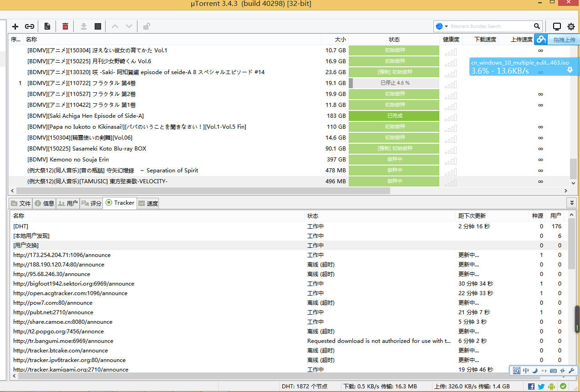Switch to the 文件 tab

(21, 203)
